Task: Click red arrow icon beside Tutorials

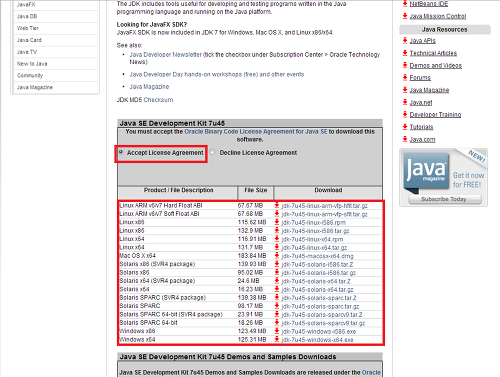Action: coord(405,127)
